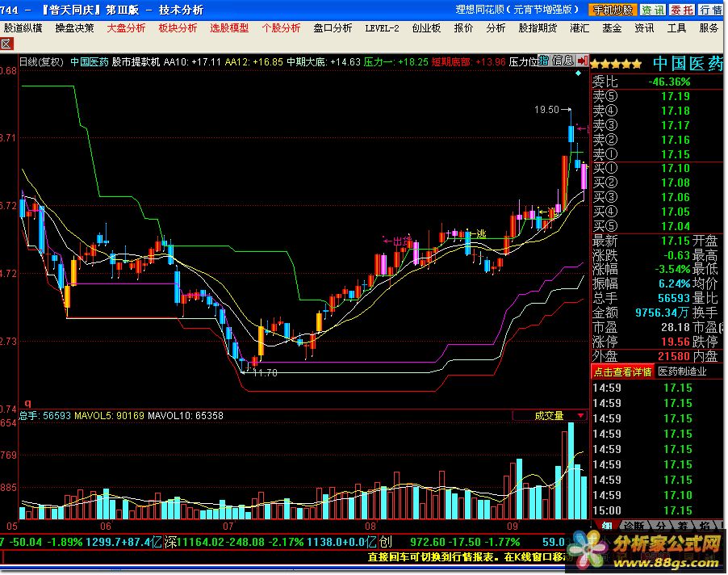Click the 中期大底: +14.63 value
This screenshot has height=575, width=728.
pyautogui.click(x=324, y=61)
